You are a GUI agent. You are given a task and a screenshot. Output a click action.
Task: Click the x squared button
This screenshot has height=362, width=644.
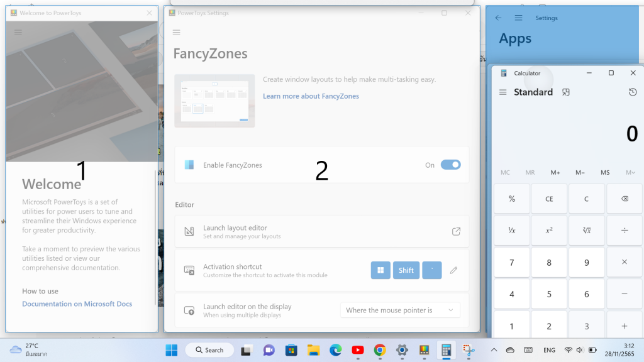coord(549,230)
